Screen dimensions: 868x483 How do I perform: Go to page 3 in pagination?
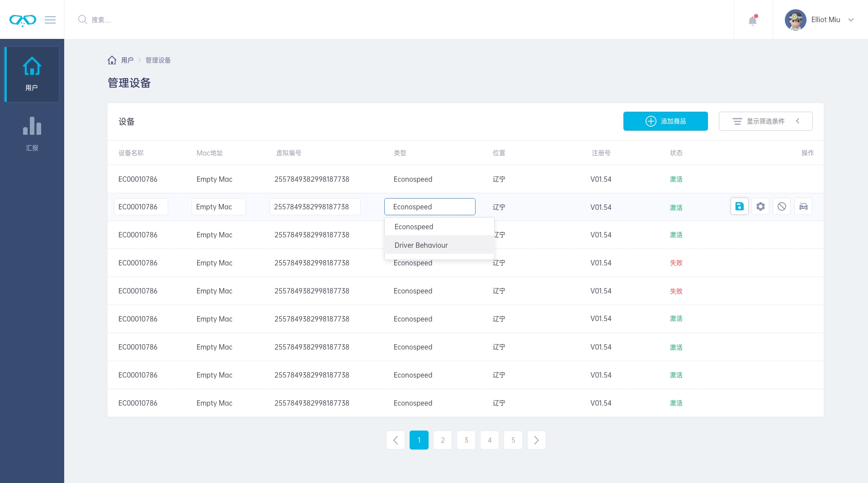(466, 440)
